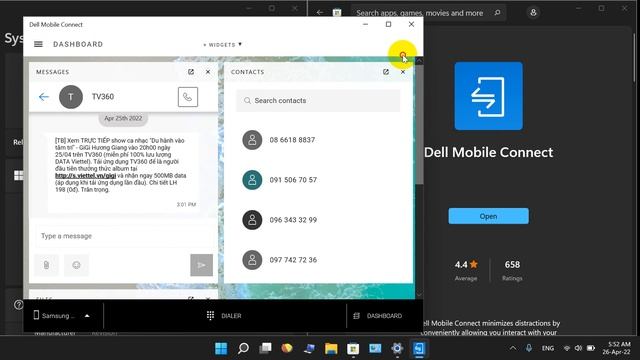Pop out the Contacts widget
This screenshot has width=640, height=360.
tap(386, 72)
